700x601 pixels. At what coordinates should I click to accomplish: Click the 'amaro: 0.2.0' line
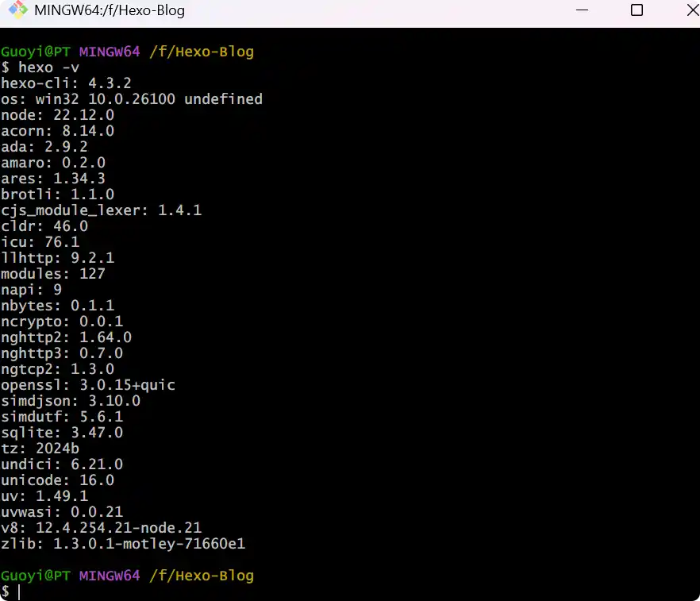click(53, 163)
